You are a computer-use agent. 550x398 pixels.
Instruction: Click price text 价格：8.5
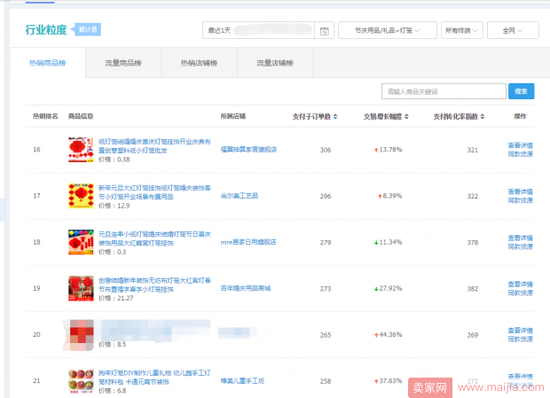point(112,344)
